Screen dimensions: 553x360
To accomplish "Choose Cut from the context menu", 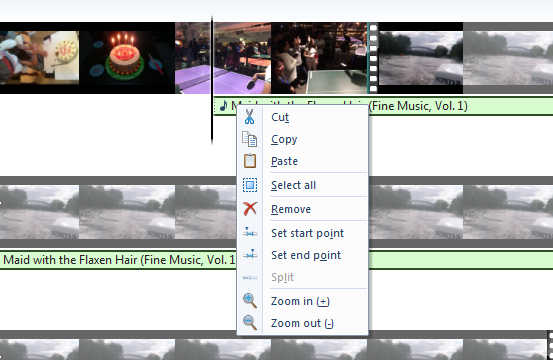I will tap(302, 117).
